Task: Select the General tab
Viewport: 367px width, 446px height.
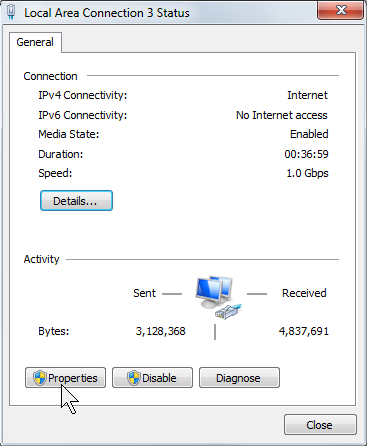Action: click(35, 42)
